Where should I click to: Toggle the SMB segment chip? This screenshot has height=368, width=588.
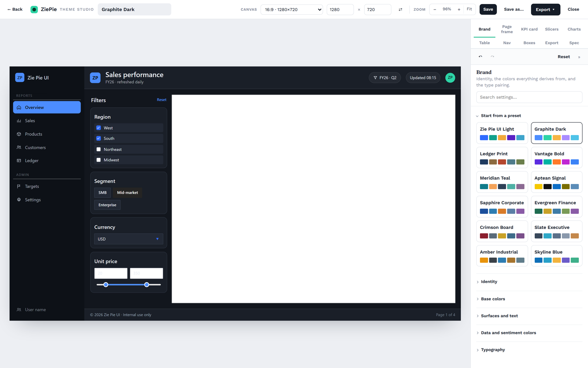coord(103,192)
